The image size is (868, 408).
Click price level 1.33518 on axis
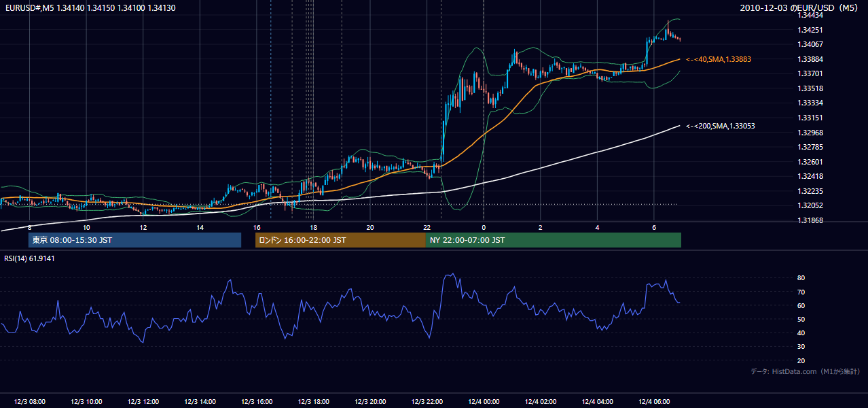point(810,88)
